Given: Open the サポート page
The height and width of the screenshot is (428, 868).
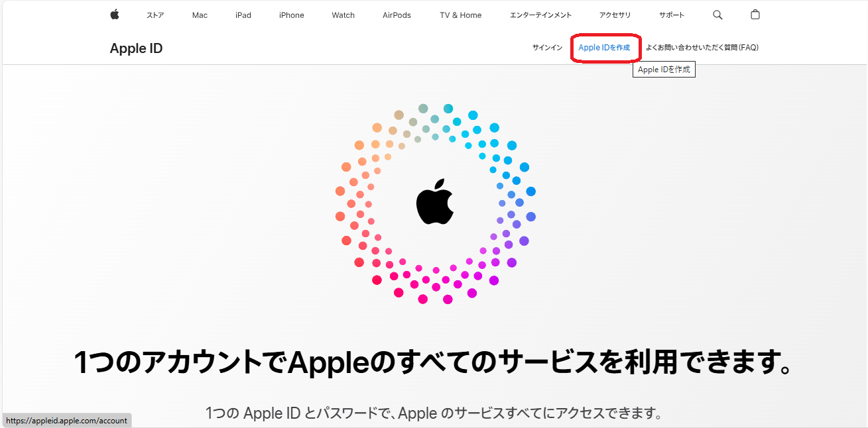Looking at the screenshot, I should 672,15.
